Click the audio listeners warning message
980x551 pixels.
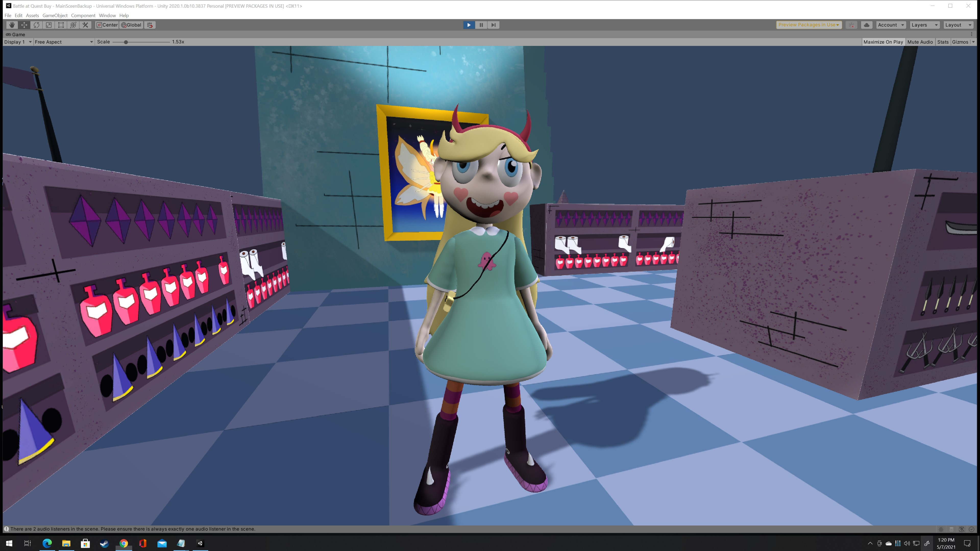click(133, 529)
